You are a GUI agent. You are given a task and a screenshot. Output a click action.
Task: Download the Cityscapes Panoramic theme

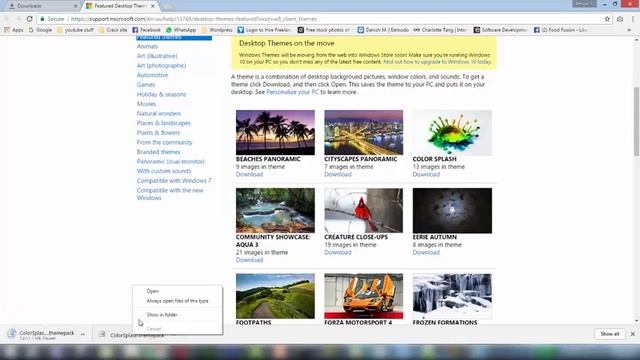pos(338,174)
